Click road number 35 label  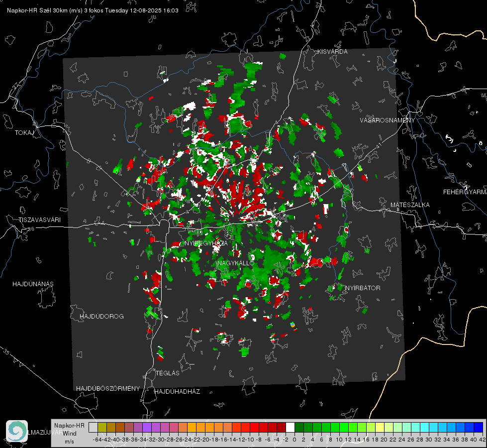[6, 352]
